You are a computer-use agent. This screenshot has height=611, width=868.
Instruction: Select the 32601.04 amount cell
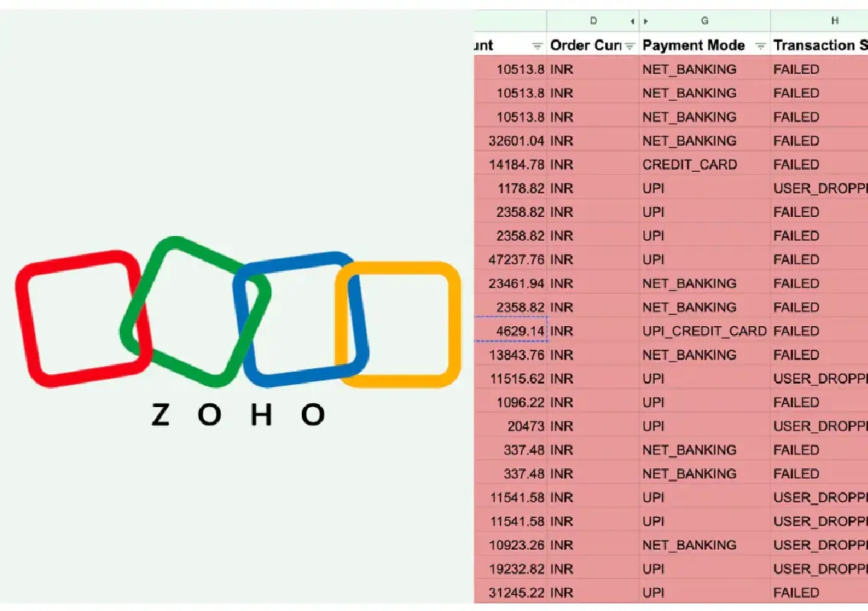coord(510,141)
